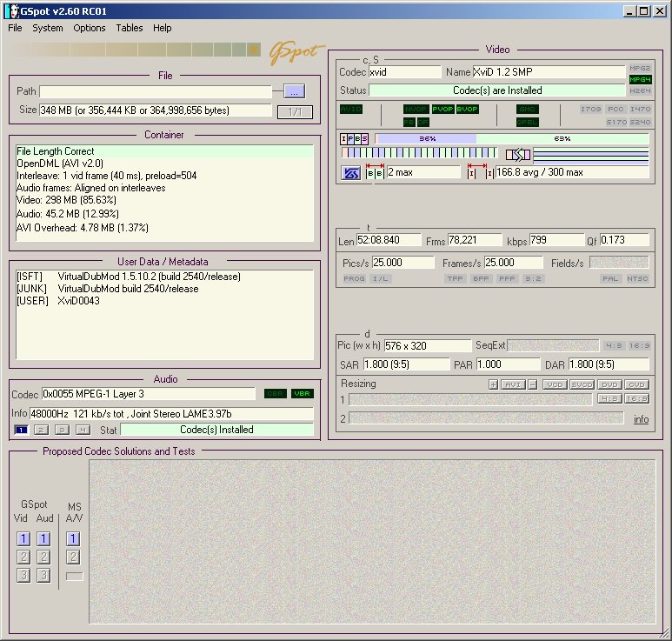
Task: Open the Tables menu
Action: [x=129, y=28]
